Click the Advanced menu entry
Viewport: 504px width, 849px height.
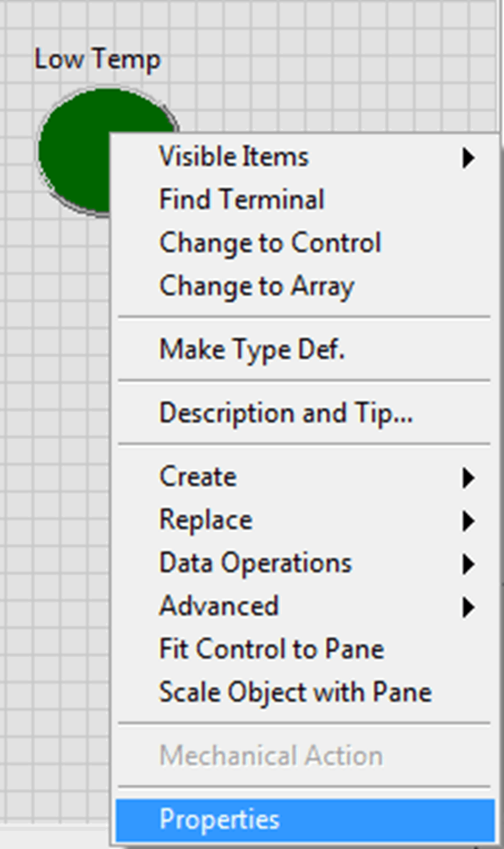218,605
